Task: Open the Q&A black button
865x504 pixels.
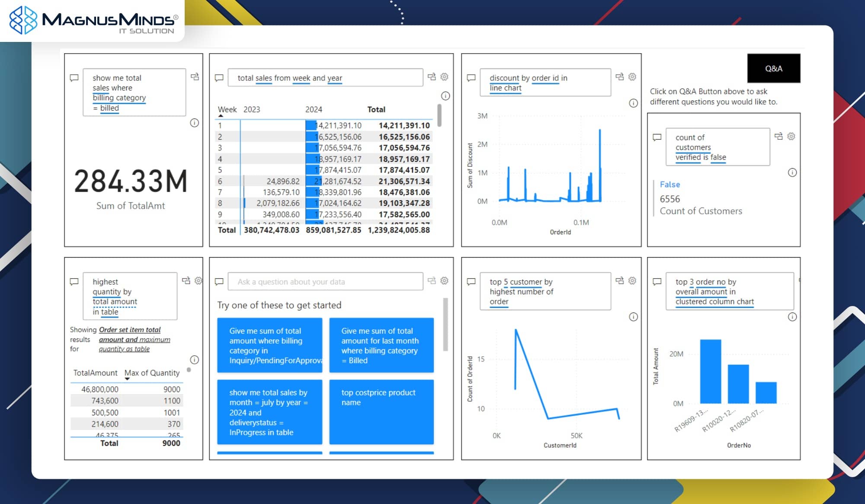Action: (773, 68)
